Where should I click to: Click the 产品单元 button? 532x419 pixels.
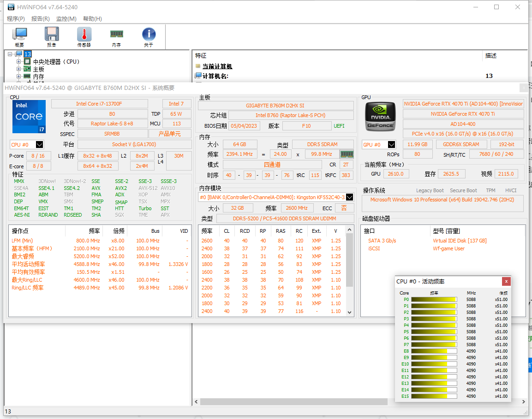170,134
